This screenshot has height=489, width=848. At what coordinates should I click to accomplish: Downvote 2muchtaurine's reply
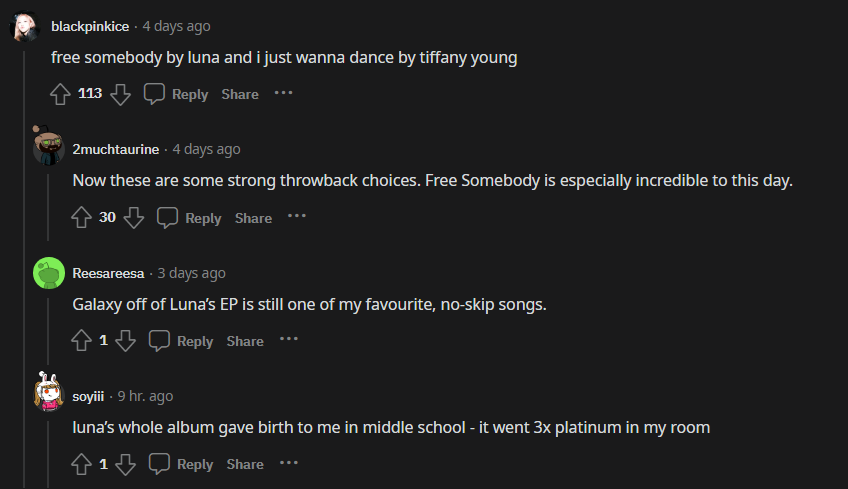tap(134, 218)
